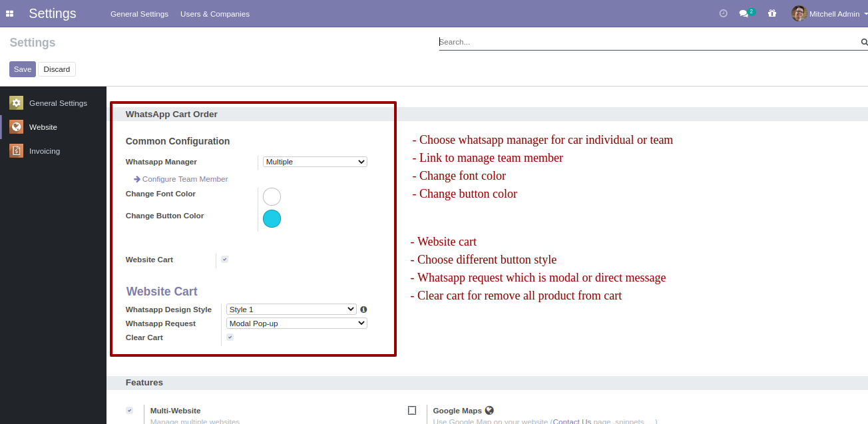
Task: Select Website tab in sidebar
Action: click(53, 127)
